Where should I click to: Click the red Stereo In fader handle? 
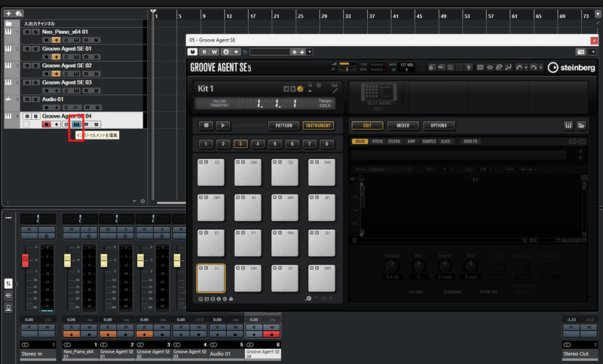coord(26,260)
